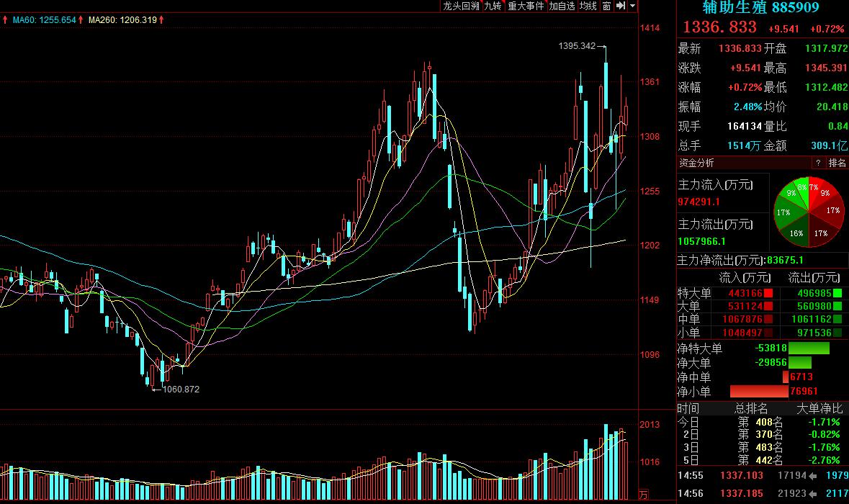Click the 量比 value 0.84
This screenshot has width=849, height=504.
point(837,126)
